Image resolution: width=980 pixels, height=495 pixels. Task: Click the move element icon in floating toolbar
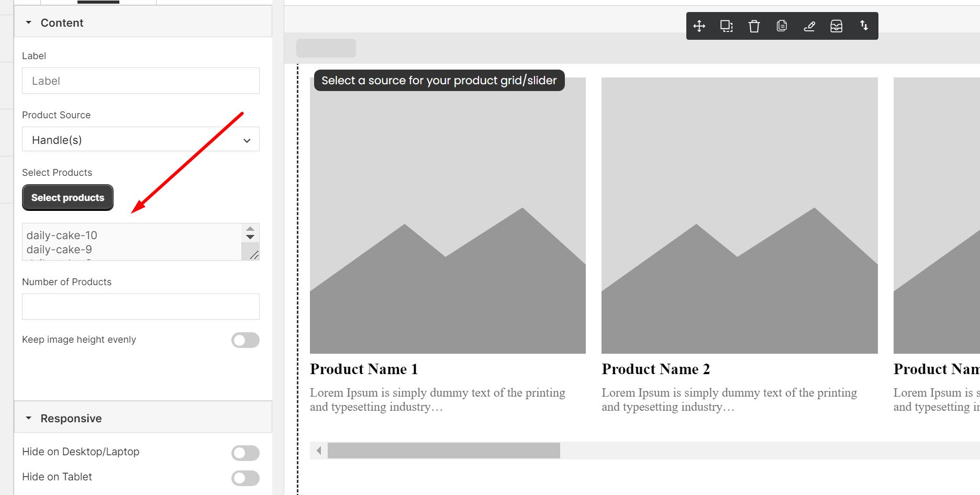pos(699,26)
